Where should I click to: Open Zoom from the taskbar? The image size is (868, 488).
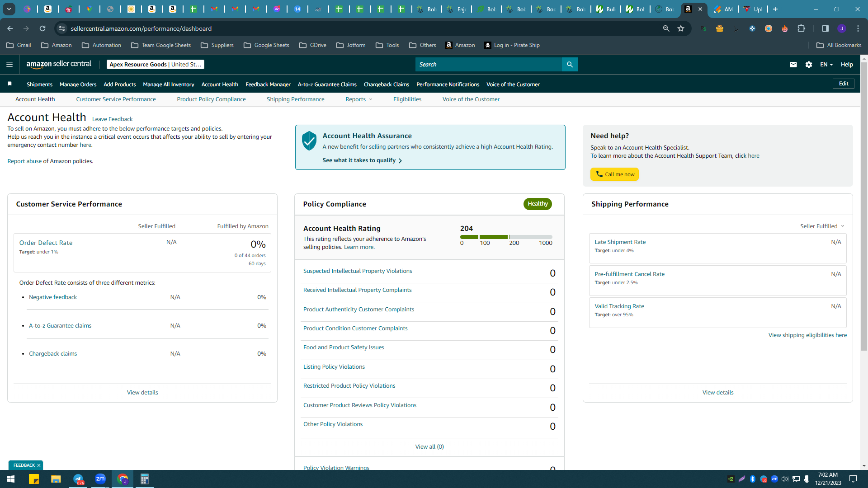pyautogui.click(x=100, y=479)
